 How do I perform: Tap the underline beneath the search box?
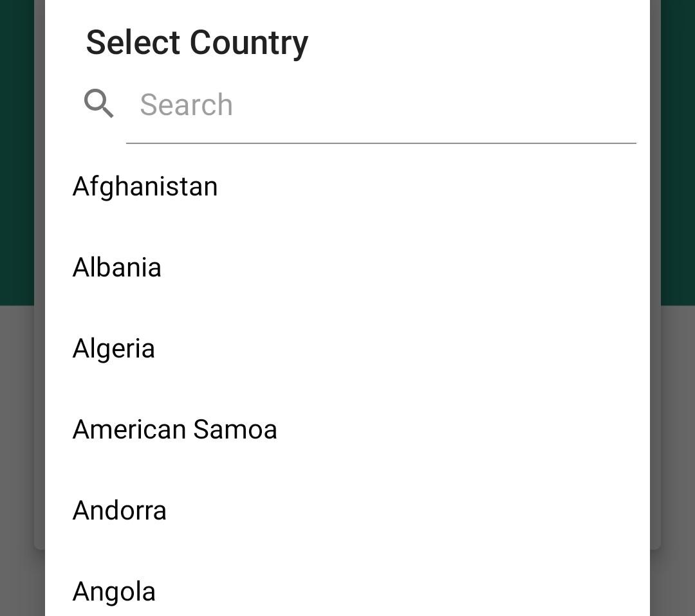point(381,140)
